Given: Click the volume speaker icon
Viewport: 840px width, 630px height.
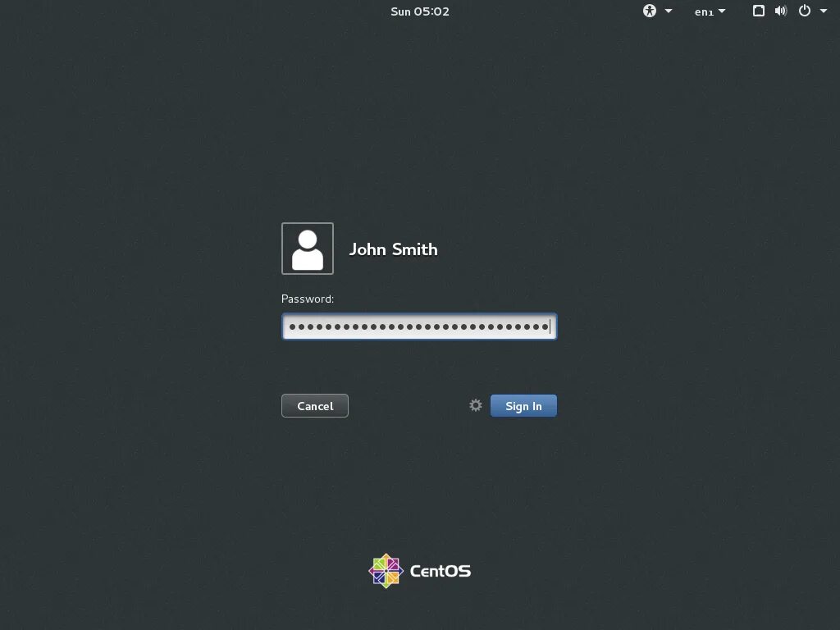Looking at the screenshot, I should (781, 11).
